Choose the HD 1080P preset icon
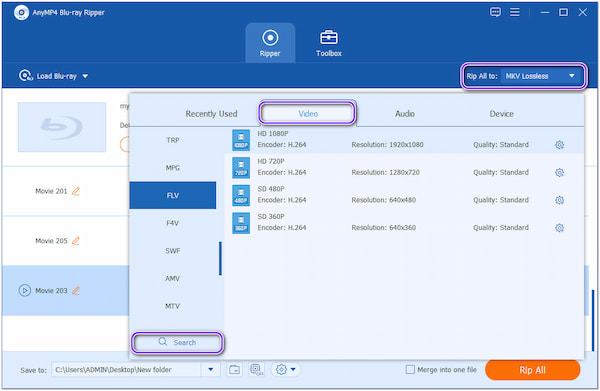This screenshot has width=600, height=391. tap(241, 140)
